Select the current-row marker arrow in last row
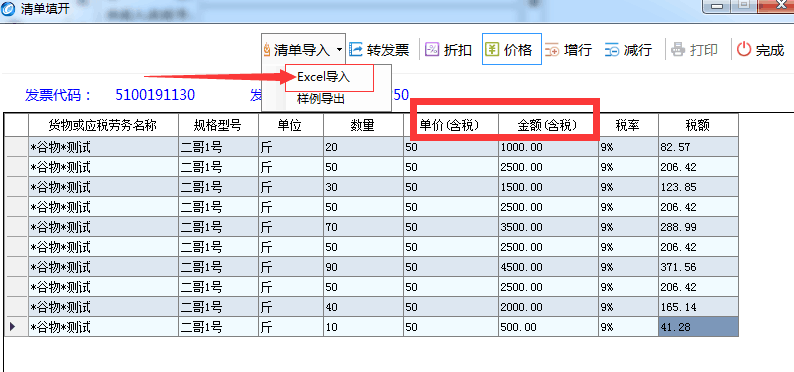This screenshot has height=372, width=794. click(x=13, y=327)
